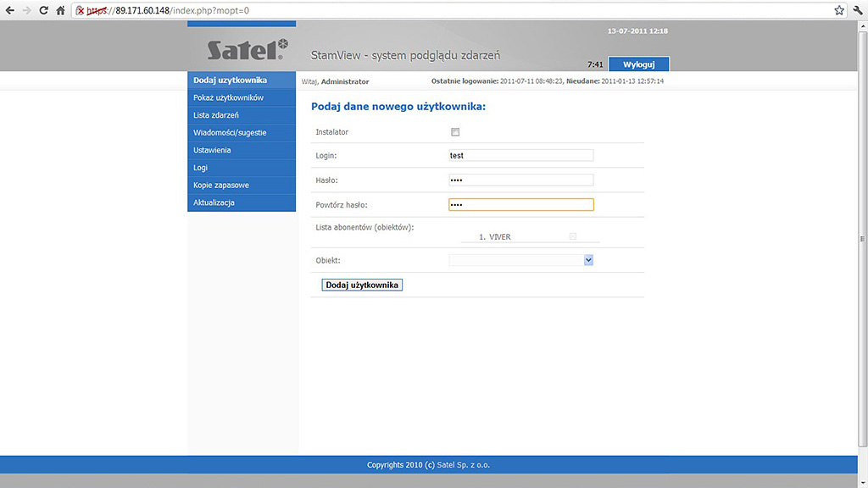Log out with Wyloguj button
Image resolution: width=868 pixels, height=488 pixels.
click(638, 64)
